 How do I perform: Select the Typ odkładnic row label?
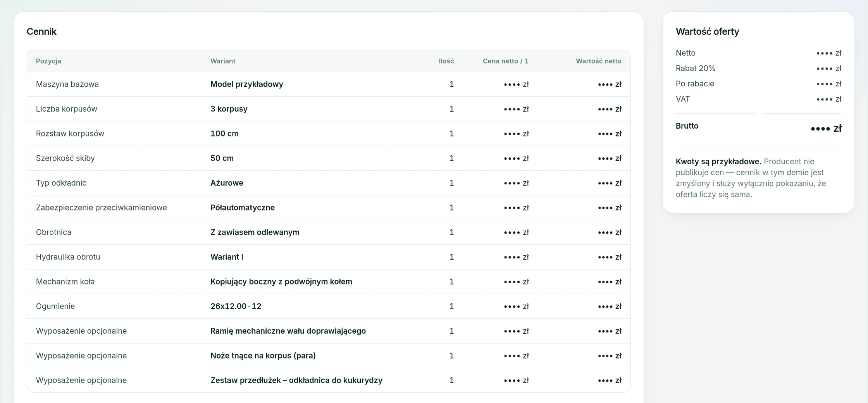61,183
